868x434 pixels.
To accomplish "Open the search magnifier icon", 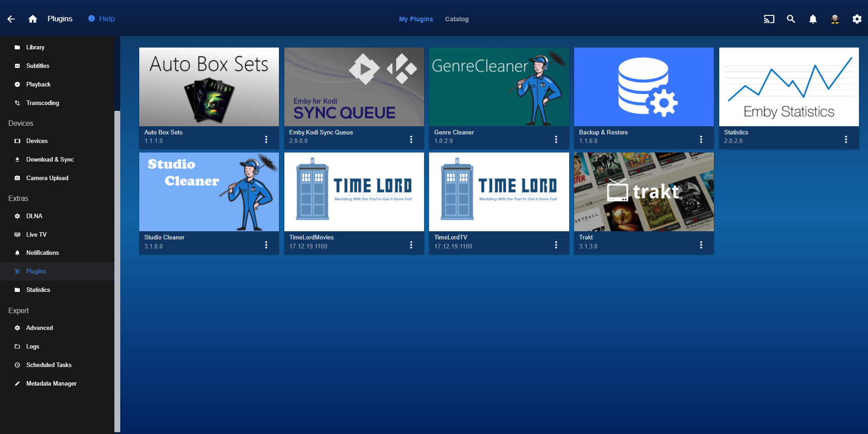I will [x=791, y=19].
